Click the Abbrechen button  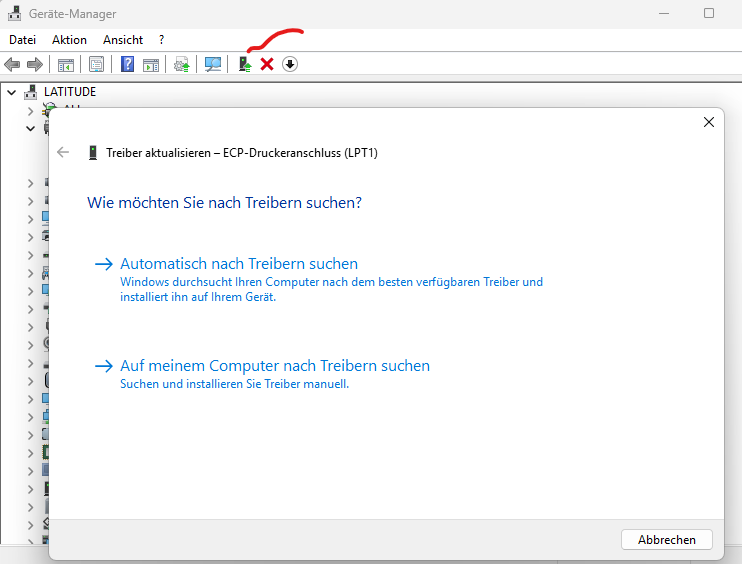[x=666, y=540]
